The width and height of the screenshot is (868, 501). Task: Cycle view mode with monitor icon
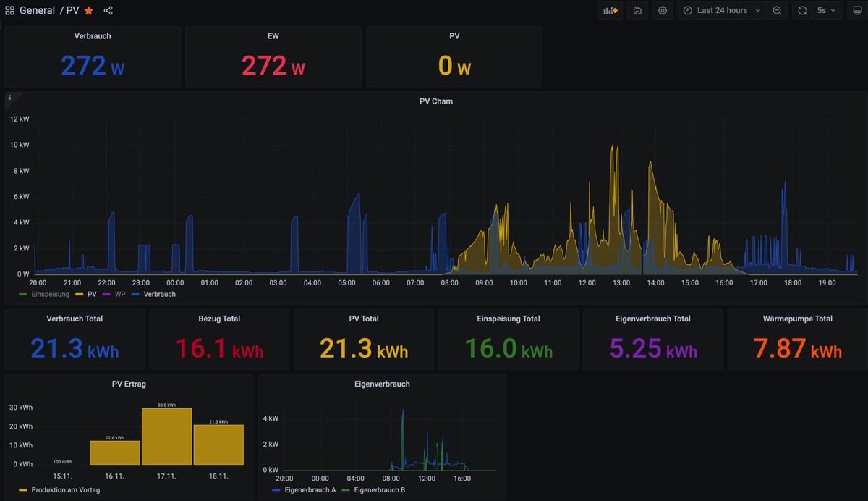pos(857,11)
